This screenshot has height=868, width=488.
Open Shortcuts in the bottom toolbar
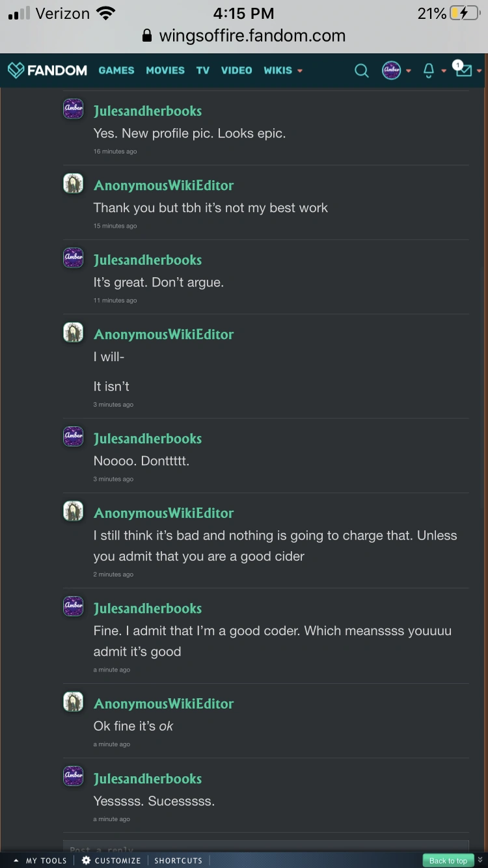point(178,860)
